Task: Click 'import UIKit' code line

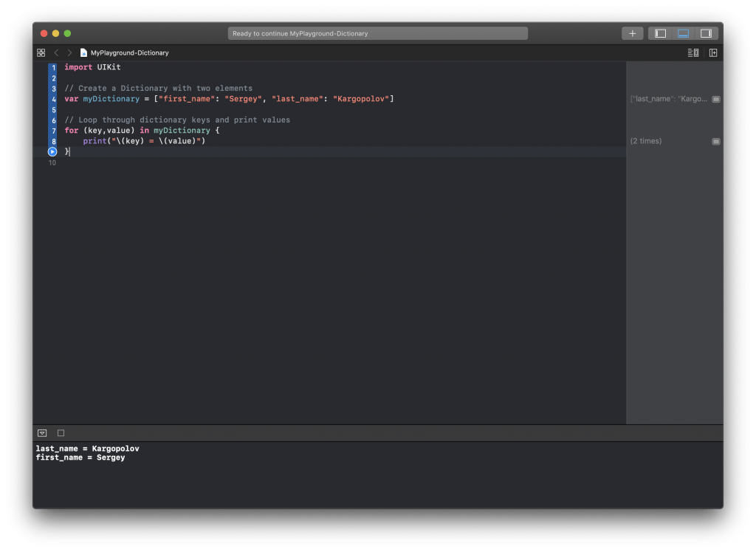Action: (x=92, y=67)
